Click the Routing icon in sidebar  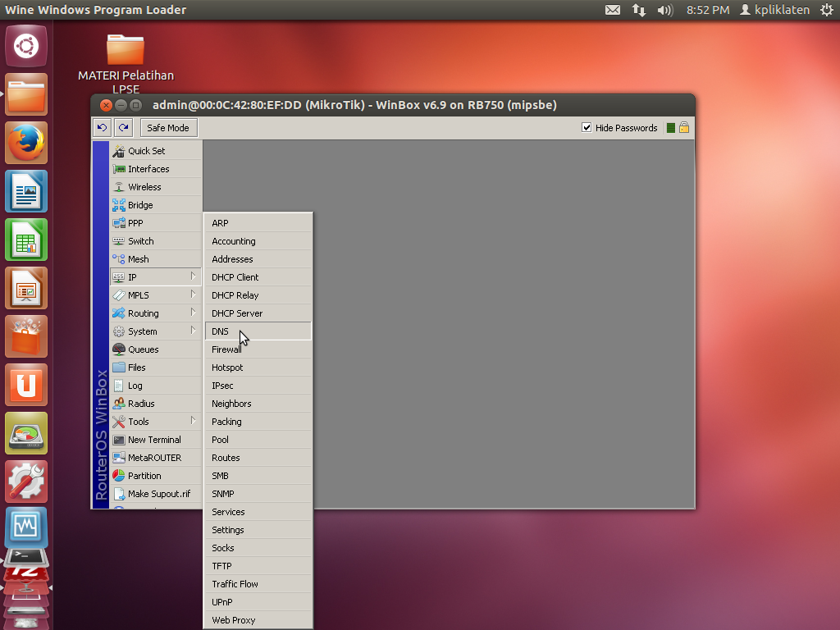coord(118,313)
